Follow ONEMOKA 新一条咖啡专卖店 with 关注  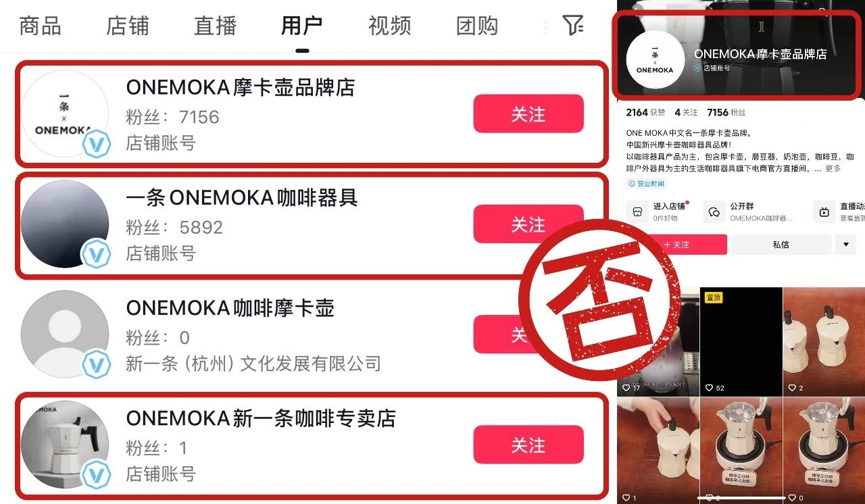(528, 445)
